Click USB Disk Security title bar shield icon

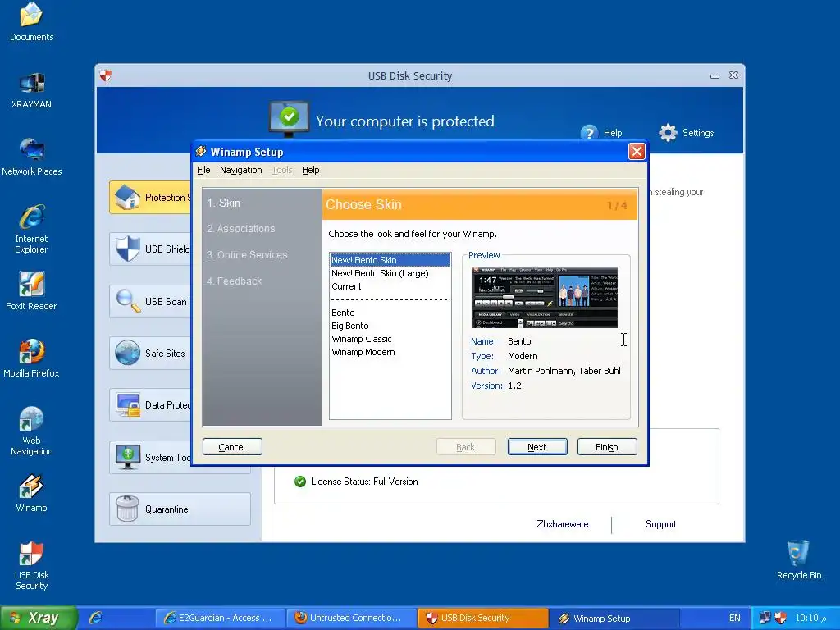tap(106, 75)
